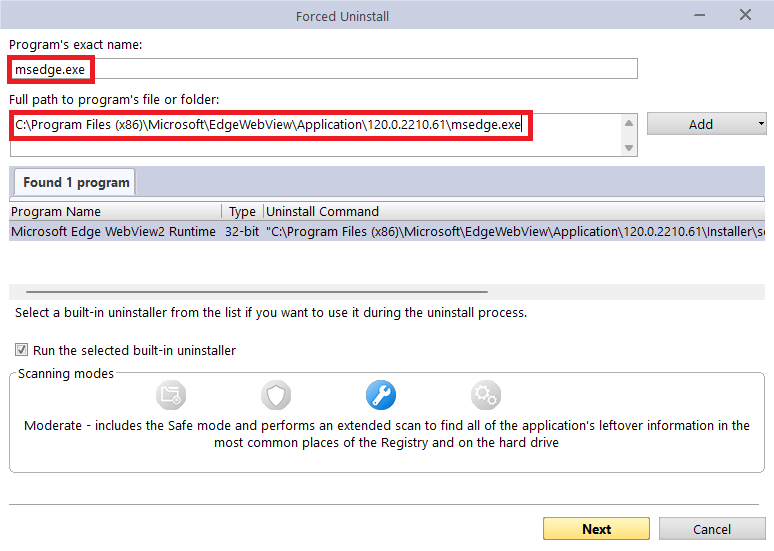774x551 pixels.
Task: Select Microsoft Edge WebView2 Runtime row
Action: click(x=113, y=232)
